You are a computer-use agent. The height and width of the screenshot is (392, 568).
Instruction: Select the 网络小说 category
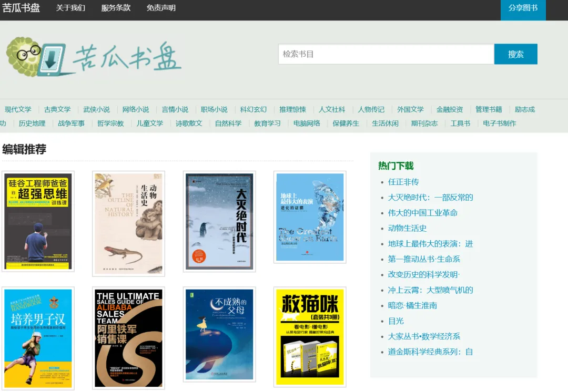tap(136, 109)
